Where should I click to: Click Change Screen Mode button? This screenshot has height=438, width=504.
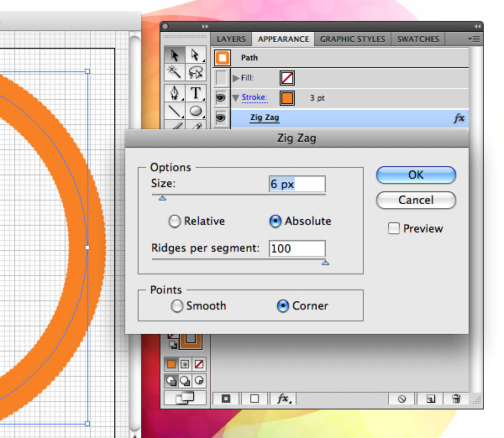pos(185,399)
